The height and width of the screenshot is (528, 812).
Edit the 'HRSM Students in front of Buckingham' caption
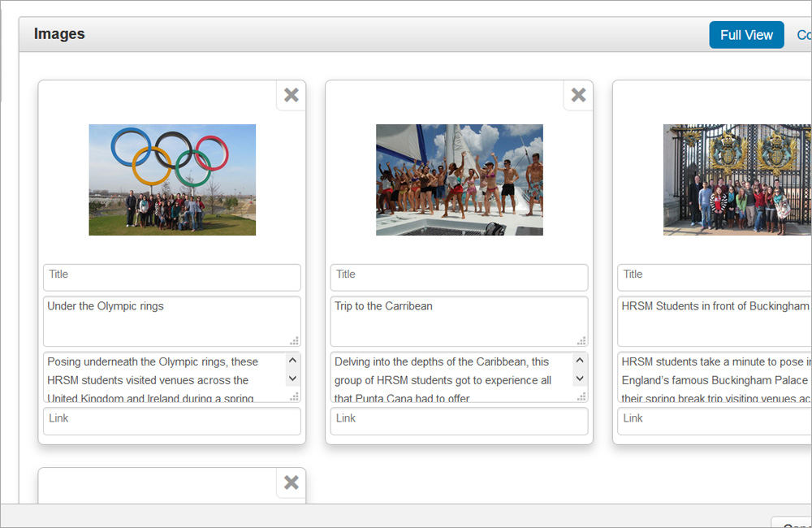pos(715,321)
